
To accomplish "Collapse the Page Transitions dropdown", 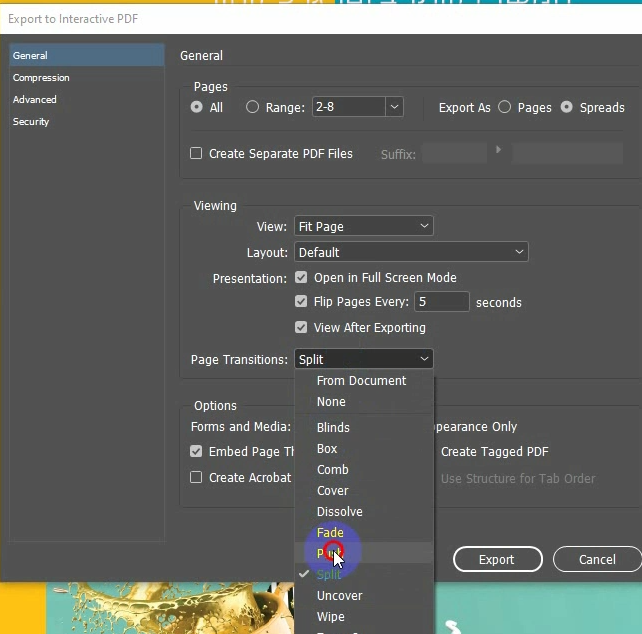I will point(425,359).
